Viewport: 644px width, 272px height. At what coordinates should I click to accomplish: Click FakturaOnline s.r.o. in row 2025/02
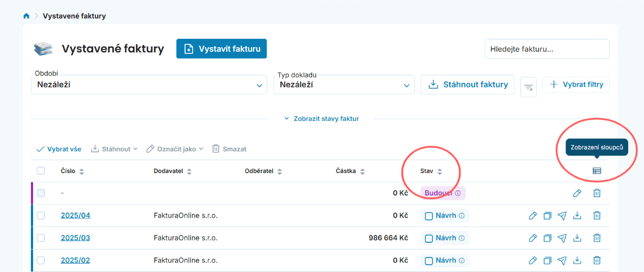coord(185,260)
